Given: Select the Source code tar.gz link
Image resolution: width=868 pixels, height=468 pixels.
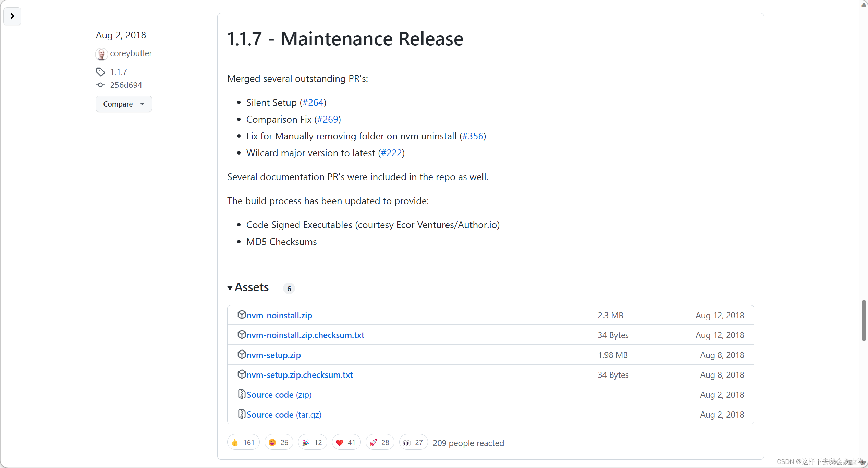Looking at the screenshot, I should [x=284, y=415].
